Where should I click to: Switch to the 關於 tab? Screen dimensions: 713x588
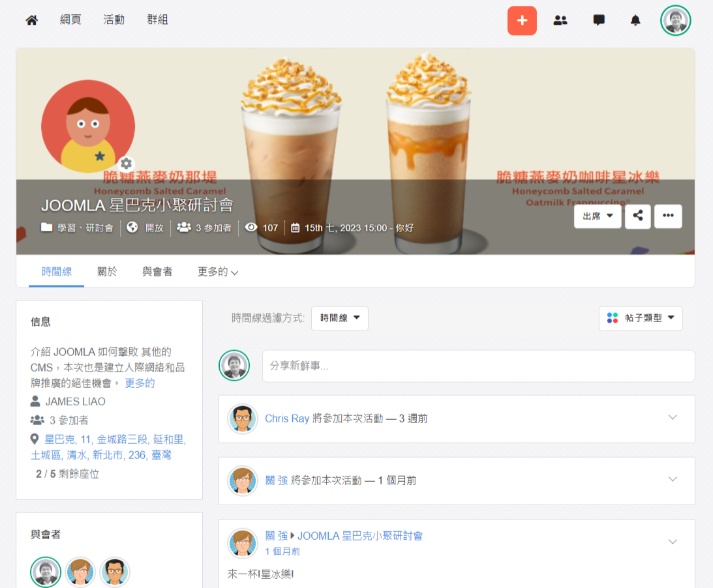pos(107,272)
